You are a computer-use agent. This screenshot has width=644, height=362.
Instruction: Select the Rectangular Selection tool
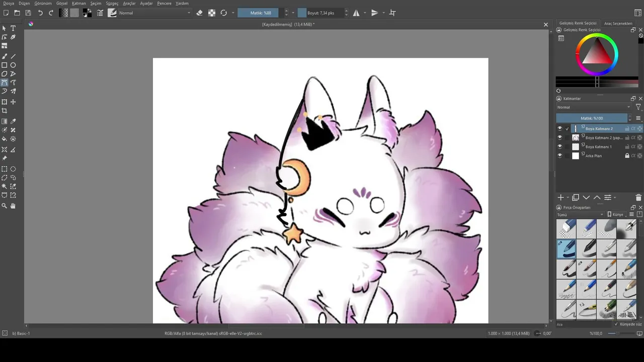tap(5, 169)
